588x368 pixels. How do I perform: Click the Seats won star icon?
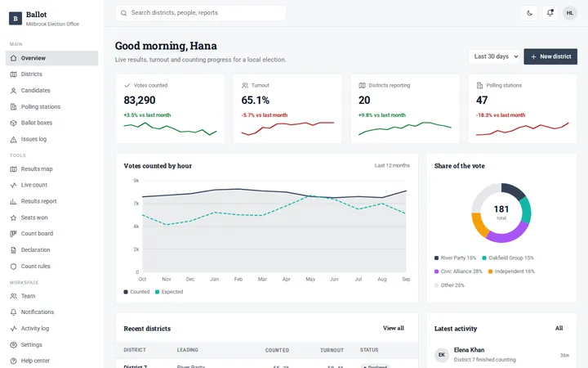point(14,218)
